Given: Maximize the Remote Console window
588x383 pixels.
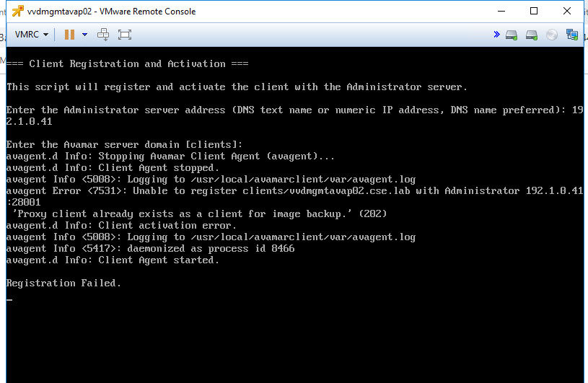Looking at the screenshot, I should (x=534, y=11).
